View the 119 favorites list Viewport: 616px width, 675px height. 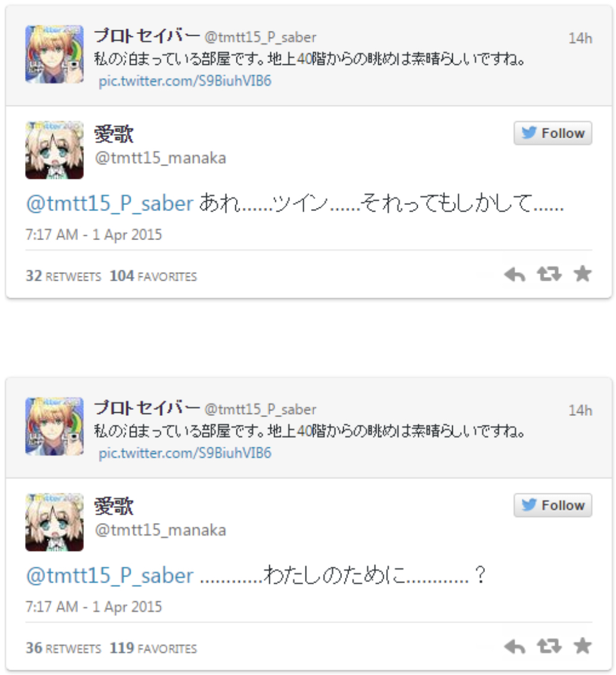coord(153,648)
